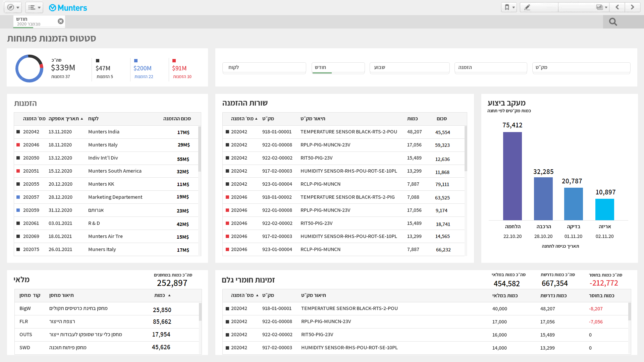Click the pencil edit icon
This screenshot has width=644, height=362.
[527, 7]
